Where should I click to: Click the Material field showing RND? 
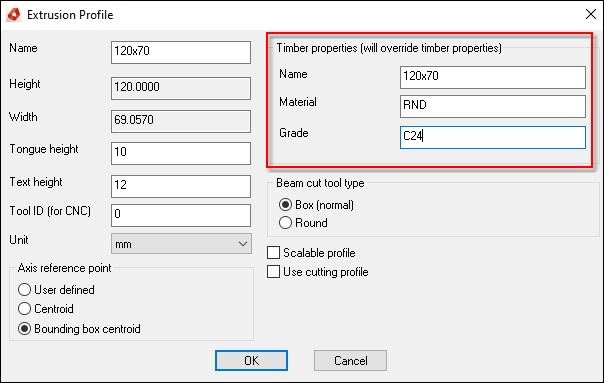pyautogui.click(x=493, y=106)
